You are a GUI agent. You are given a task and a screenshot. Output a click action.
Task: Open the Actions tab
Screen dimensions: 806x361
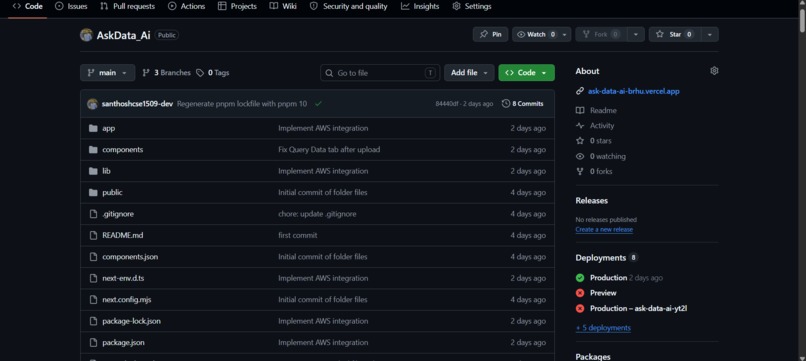187,6
